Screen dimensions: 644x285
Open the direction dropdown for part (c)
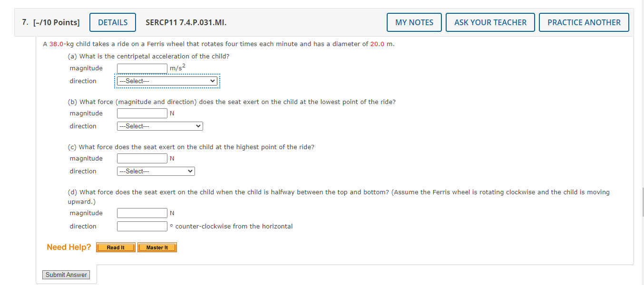pyautogui.click(x=155, y=171)
